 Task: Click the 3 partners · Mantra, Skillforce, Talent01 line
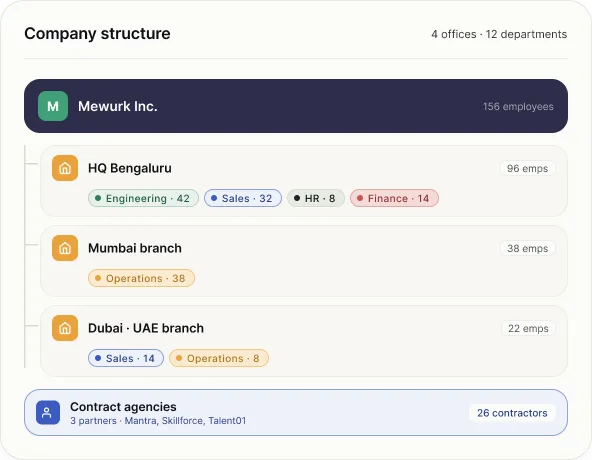[158, 421]
